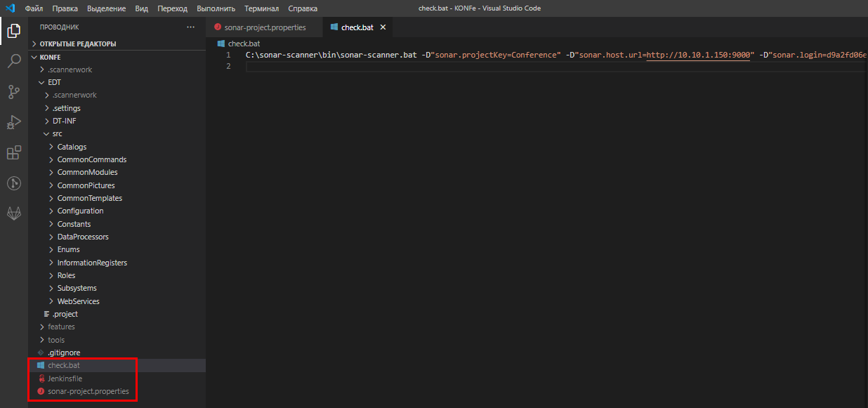Open the Терминал menu

[261, 8]
